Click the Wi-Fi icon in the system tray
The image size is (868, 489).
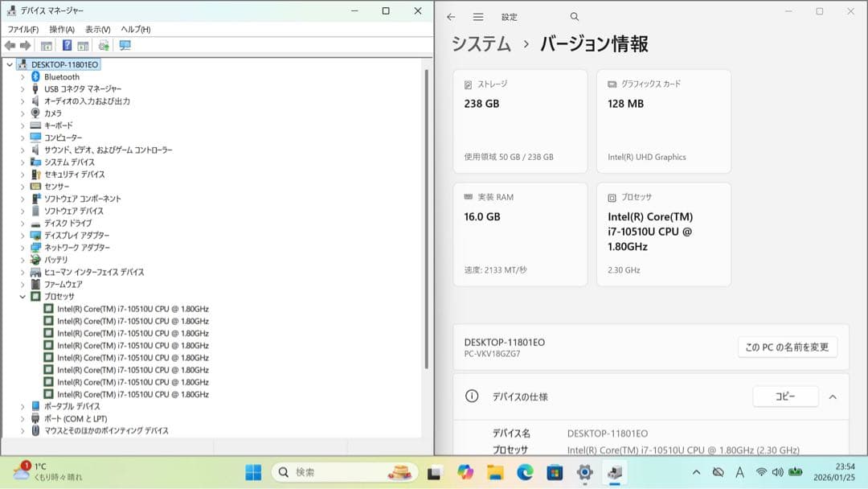759,471
